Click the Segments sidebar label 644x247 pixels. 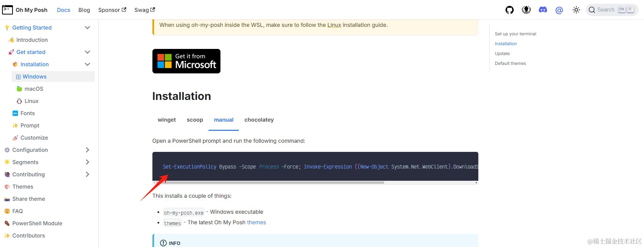25,162
